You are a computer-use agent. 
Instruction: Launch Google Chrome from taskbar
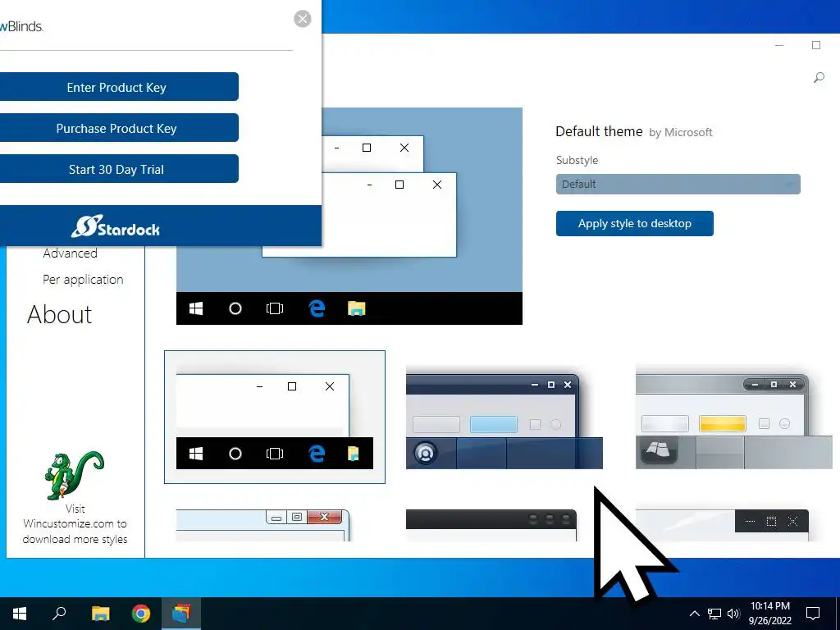(x=141, y=614)
